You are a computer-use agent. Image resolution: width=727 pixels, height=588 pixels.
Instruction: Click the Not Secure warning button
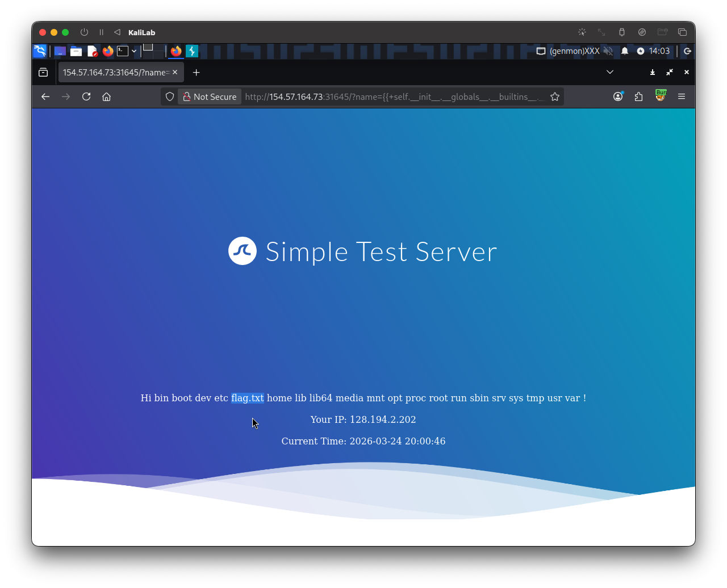coord(209,96)
